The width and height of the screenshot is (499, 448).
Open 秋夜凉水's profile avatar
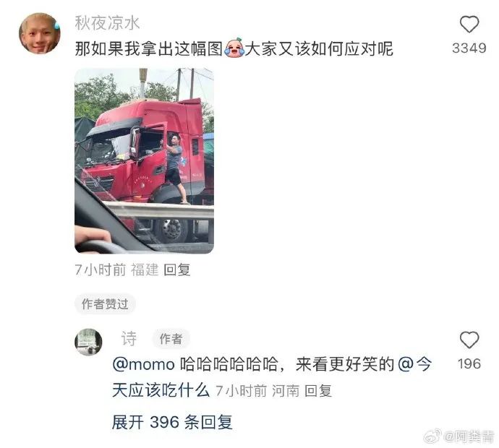(x=40, y=33)
